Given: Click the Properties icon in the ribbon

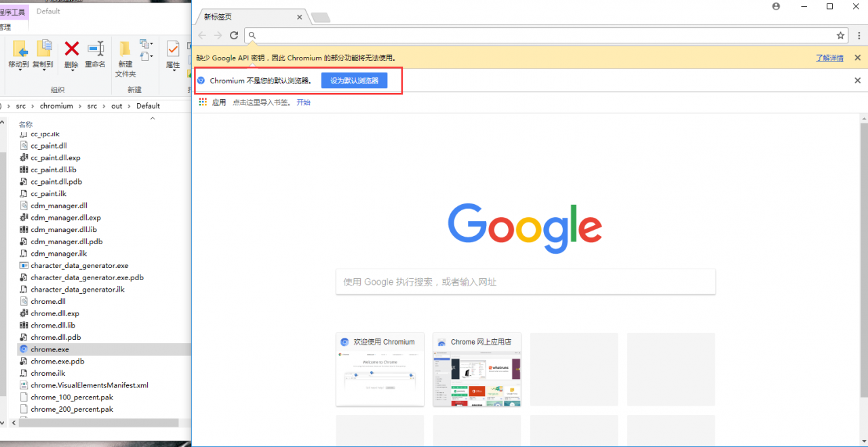Looking at the screenshot, I should coord(173,49).
